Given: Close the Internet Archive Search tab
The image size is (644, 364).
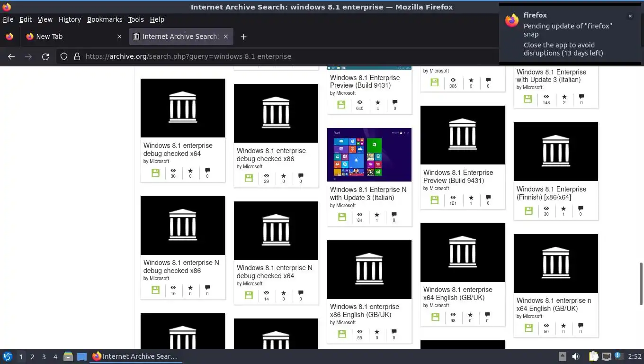Looking at the screenshot, I should click(226, 36).
